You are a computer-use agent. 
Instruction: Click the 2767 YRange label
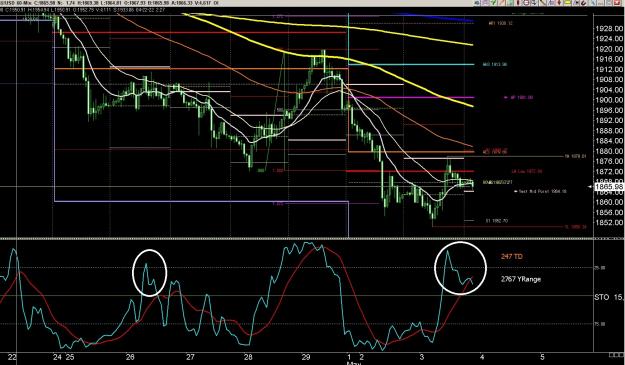(x=521, y=279)
